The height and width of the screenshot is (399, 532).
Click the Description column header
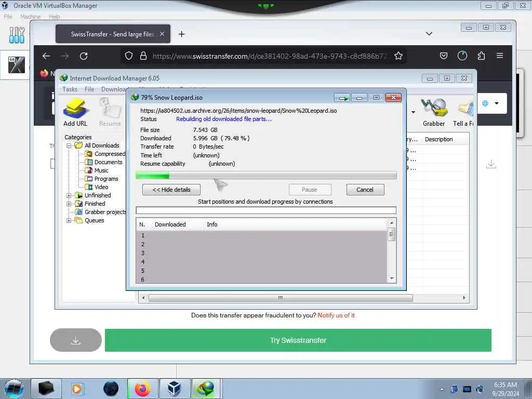[438, 139]
